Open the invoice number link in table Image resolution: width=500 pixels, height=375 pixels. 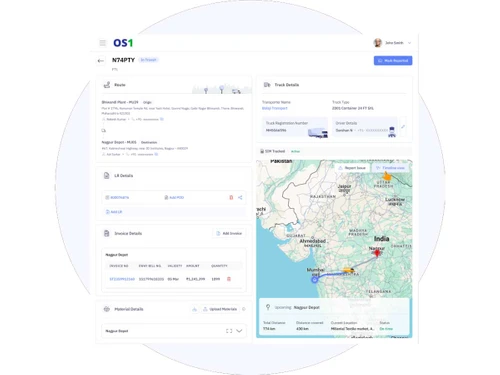[x=122, y=279]
